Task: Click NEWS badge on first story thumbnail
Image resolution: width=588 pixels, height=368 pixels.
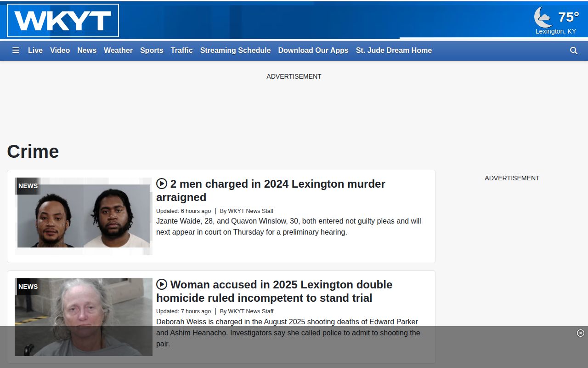Action: pyautogui.click(x=28, y=186)
